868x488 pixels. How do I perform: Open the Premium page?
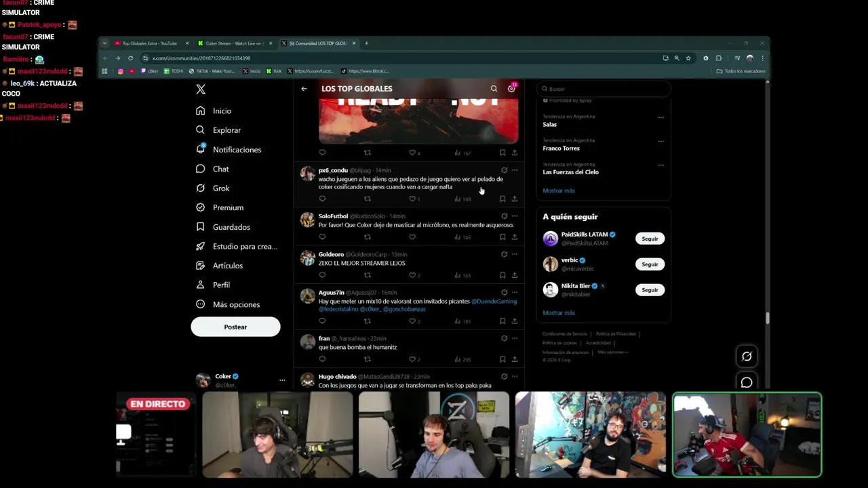[x=220, y=207]
